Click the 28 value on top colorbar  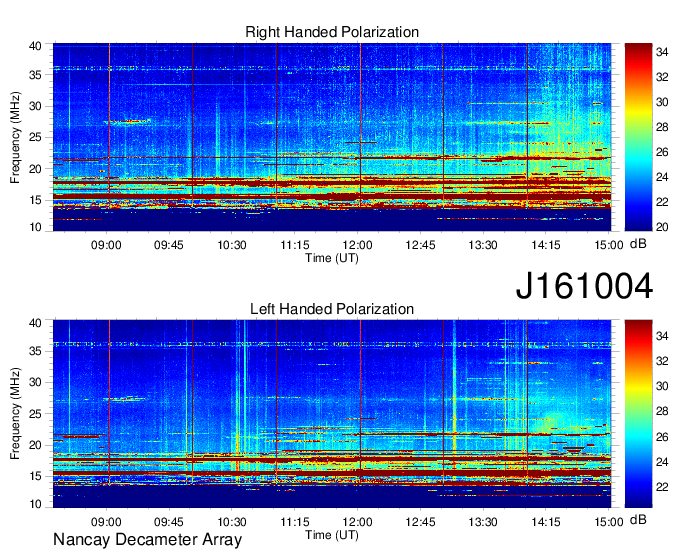tap(662, 127)
